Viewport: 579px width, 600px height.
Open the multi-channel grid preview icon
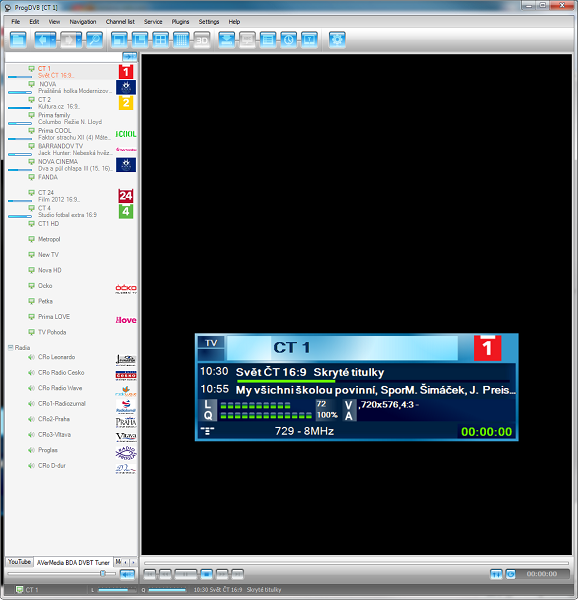pyautogui.click(x=181, y=39)
